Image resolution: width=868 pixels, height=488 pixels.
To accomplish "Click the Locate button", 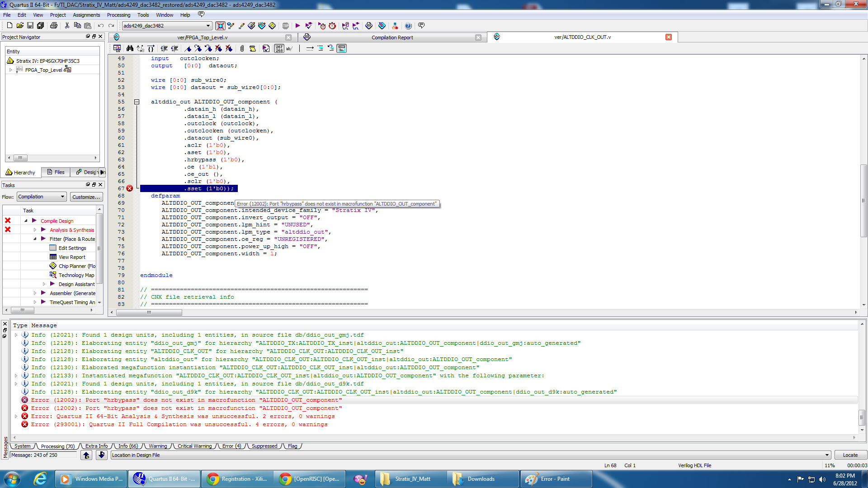I will [850, 455].
